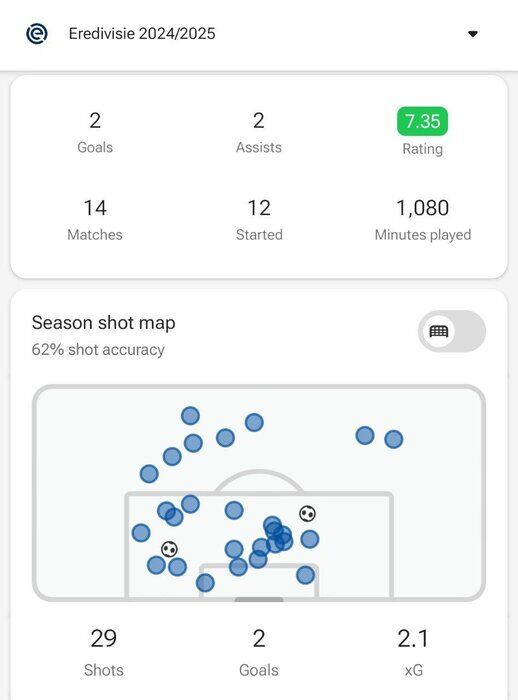Select the far-right shot marker outside box
Screen dimensions: 518x700
pyautogui.click(x=393, y=439)
